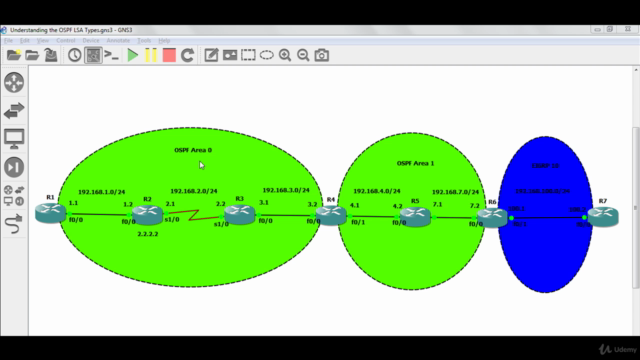640x360 pixels.
Task: Start all devices with green play
Action: pos(133,55)
